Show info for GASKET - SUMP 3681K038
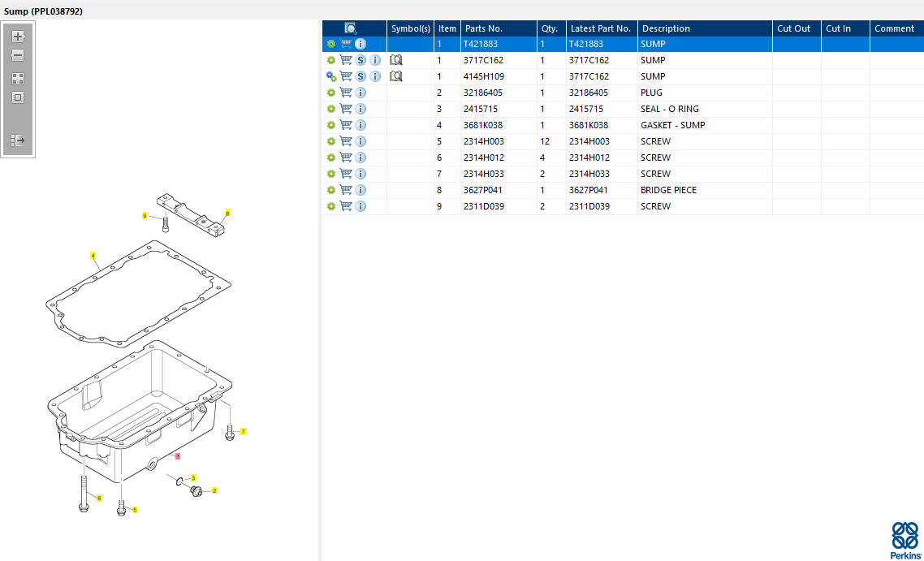The width and height of the screenshot is (924, 561). click(361, 125)
